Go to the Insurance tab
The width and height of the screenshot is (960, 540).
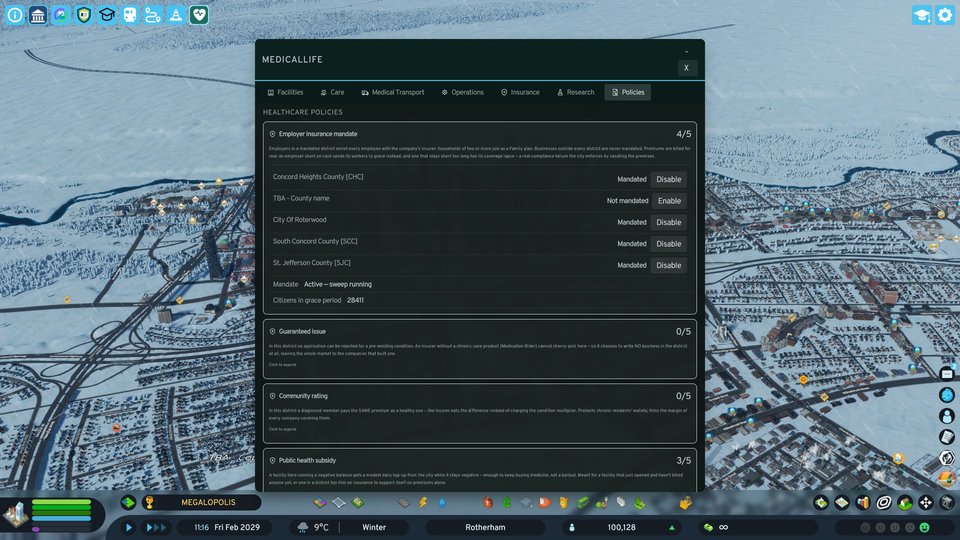520,92
